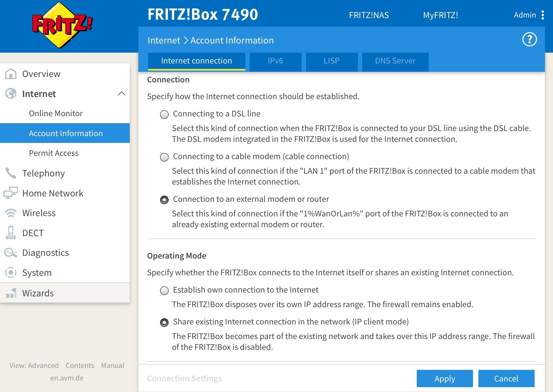Click the Overview house icon

tap(11, 74)
